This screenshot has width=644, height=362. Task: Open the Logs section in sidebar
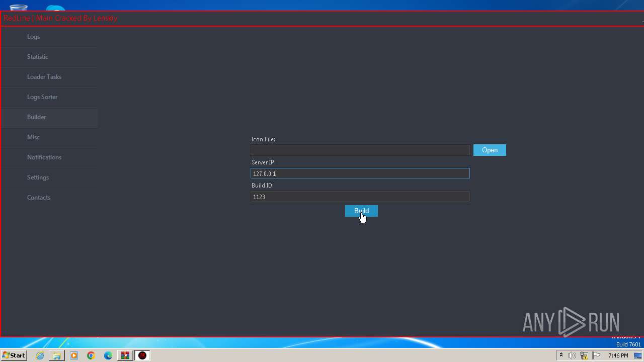coord(49,37)
